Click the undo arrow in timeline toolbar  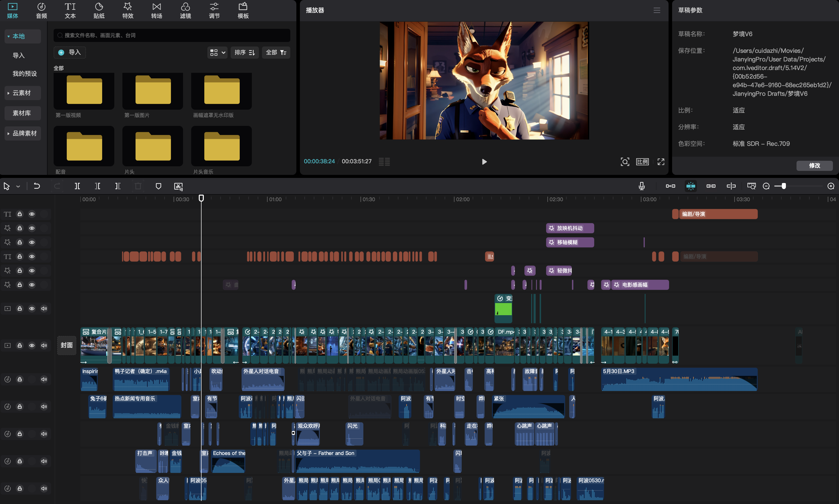(37, 186)
